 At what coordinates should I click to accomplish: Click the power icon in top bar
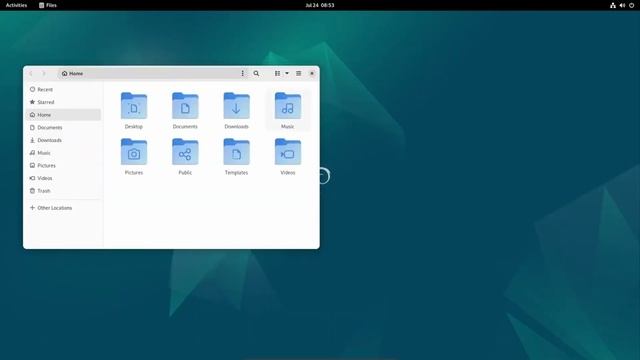point(631,5)
